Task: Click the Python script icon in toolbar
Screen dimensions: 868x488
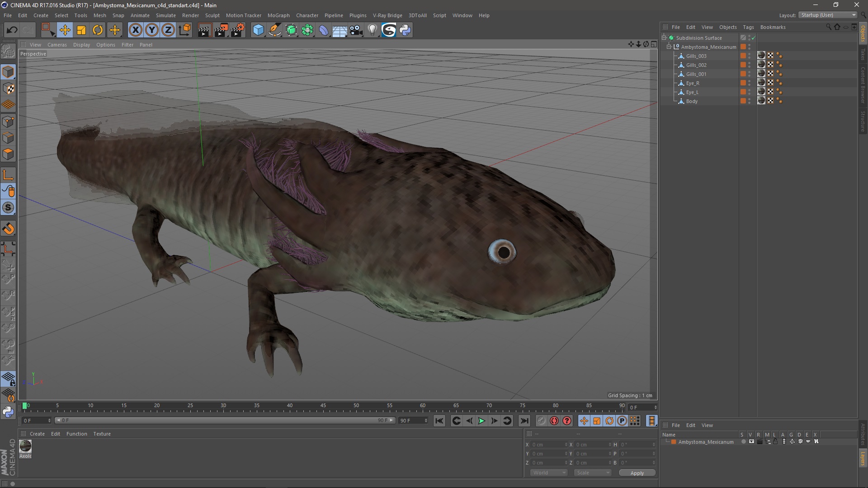Action: click(x=405, y=30)
